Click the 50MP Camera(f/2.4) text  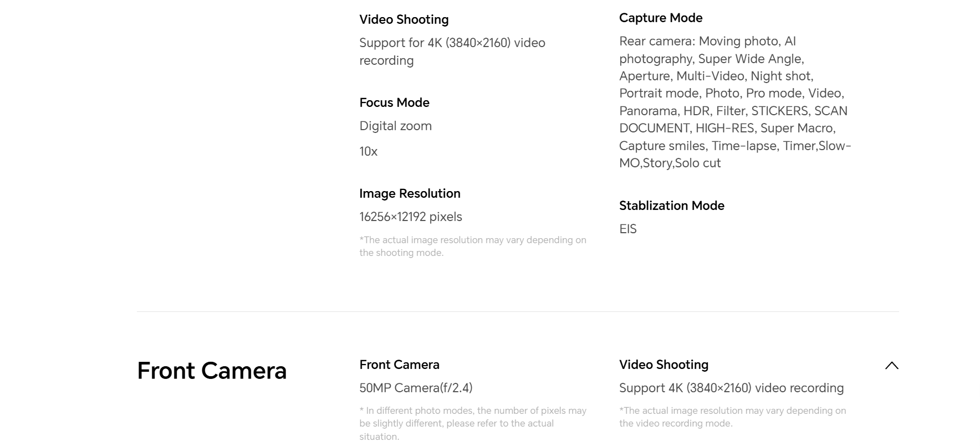(x=416, y=388)
